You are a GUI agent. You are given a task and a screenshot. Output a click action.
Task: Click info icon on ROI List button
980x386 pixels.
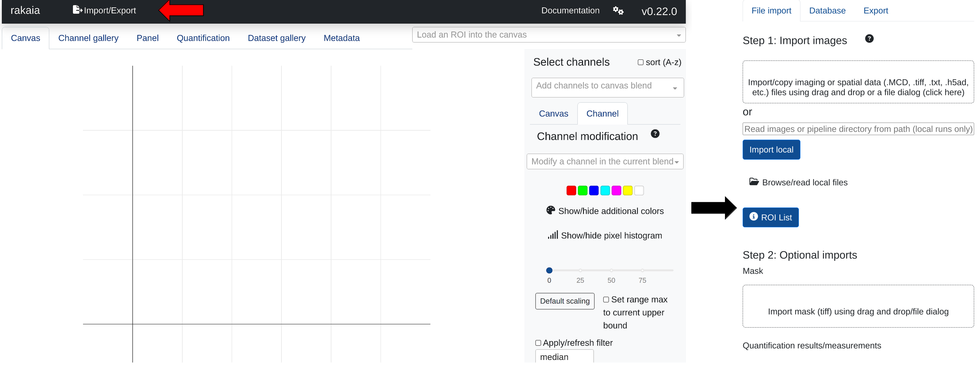tap(753, 216)
